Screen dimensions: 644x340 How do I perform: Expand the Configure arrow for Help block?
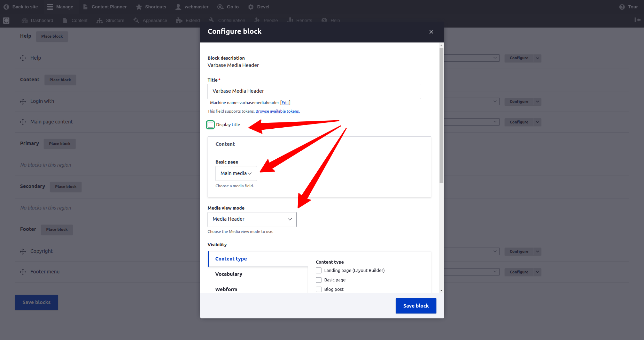537,58
